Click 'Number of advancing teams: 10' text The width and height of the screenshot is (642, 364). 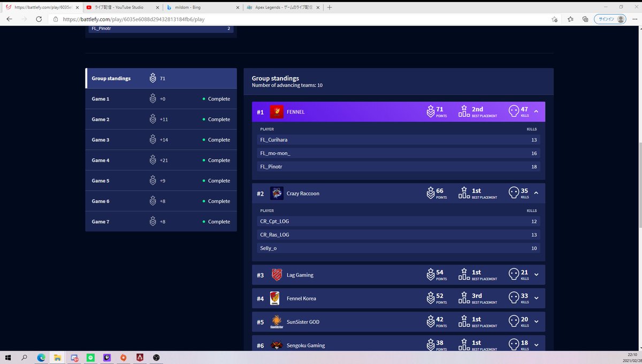click(287, 86)
